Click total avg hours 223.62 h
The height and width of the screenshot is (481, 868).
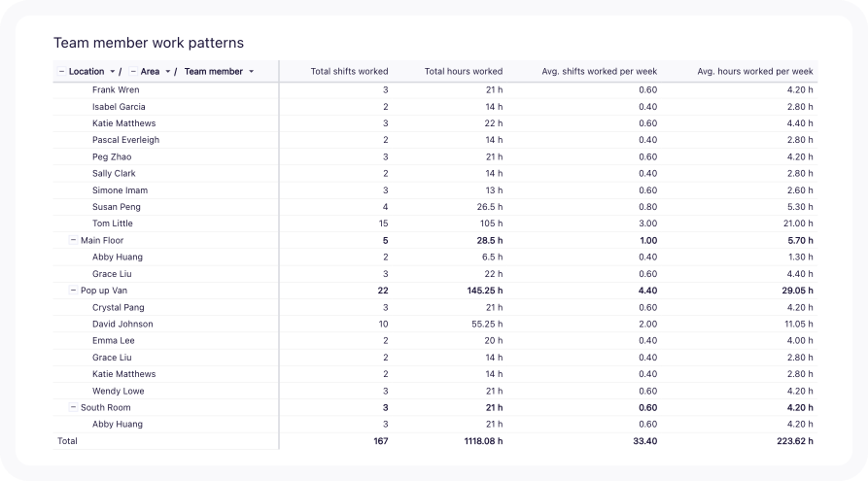coord(795,441)
